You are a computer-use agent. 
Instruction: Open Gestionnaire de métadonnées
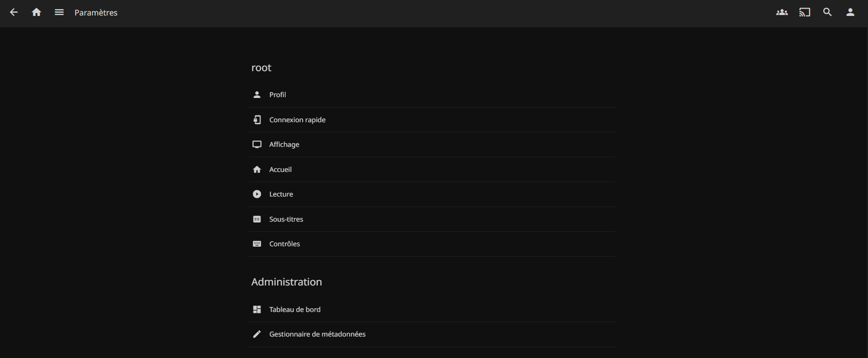(317, 334)
